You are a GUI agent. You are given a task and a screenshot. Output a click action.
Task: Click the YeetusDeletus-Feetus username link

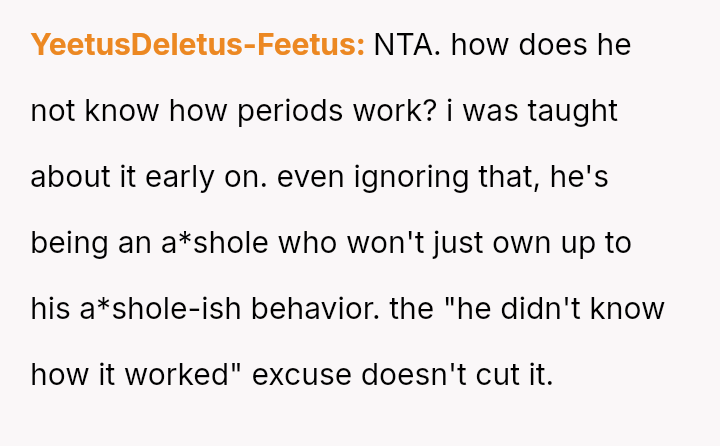coord(197,46)
